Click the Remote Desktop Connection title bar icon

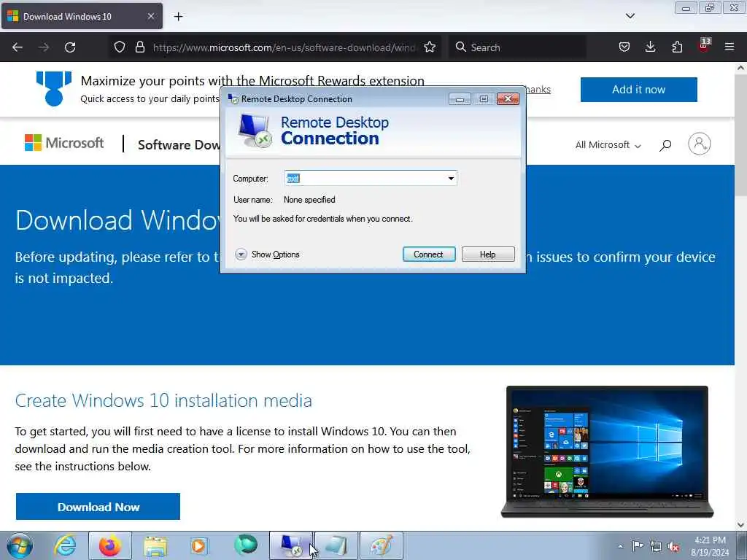pos(233,98)
